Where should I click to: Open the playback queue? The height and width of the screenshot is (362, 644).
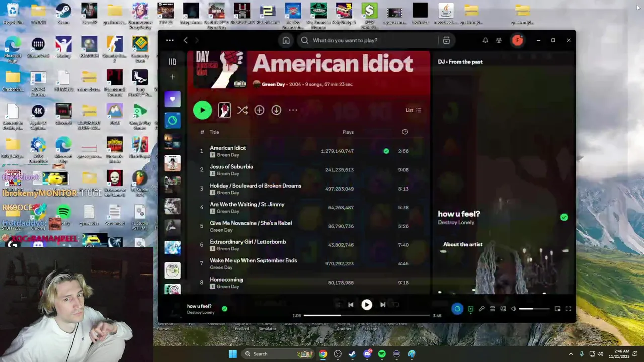click(x=492, y=309)
